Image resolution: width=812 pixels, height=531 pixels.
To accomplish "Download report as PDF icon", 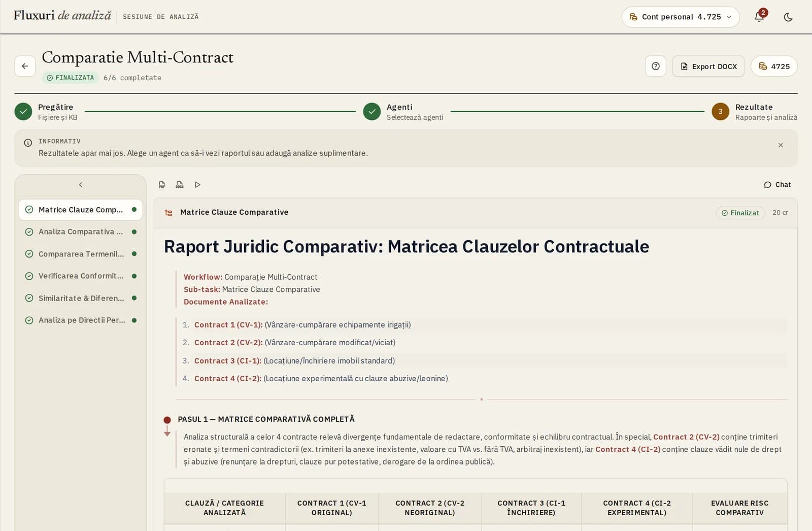I will (162, 185).
